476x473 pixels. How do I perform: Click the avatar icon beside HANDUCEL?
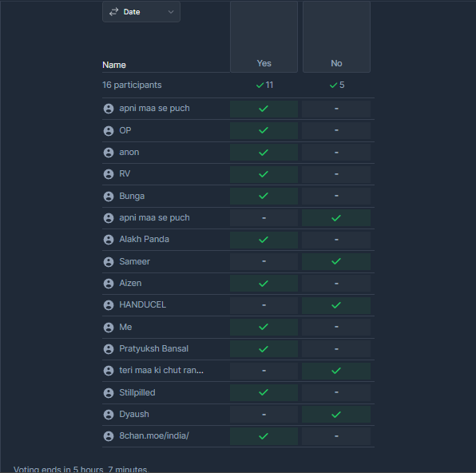pos(109,305)
